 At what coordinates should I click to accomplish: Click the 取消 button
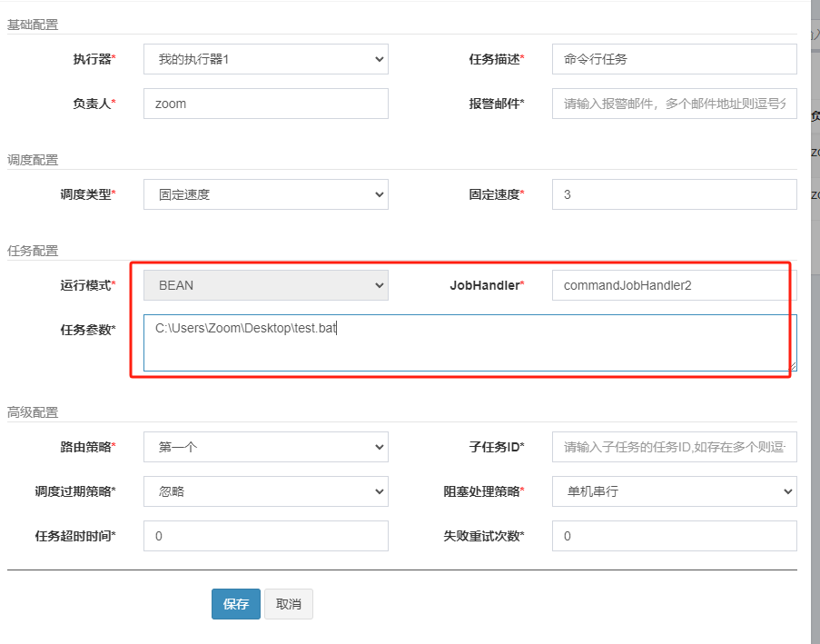pos(289,604)
